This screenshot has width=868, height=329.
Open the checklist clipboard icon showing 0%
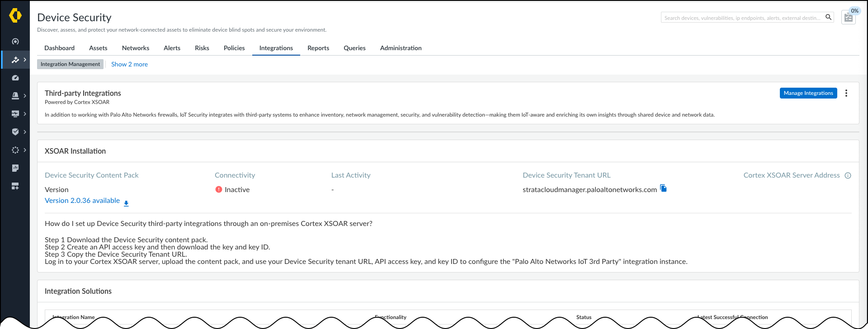849,18
